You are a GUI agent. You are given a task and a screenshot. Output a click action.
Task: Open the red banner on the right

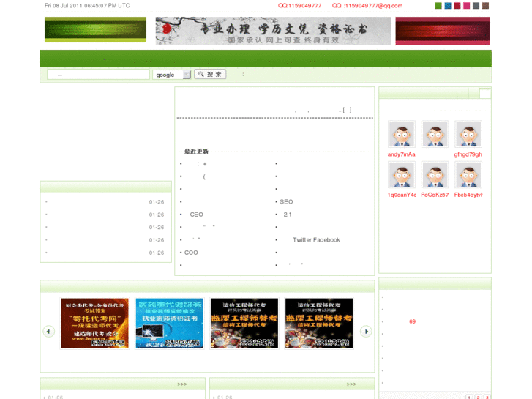pyautogui.click(x=443, y=31)
